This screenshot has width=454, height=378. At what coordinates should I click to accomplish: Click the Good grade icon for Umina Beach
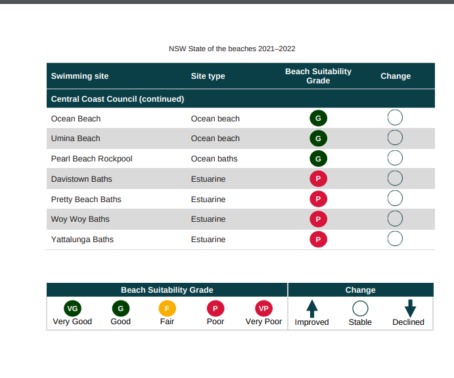pyautogui.click(x=318, y=138)
